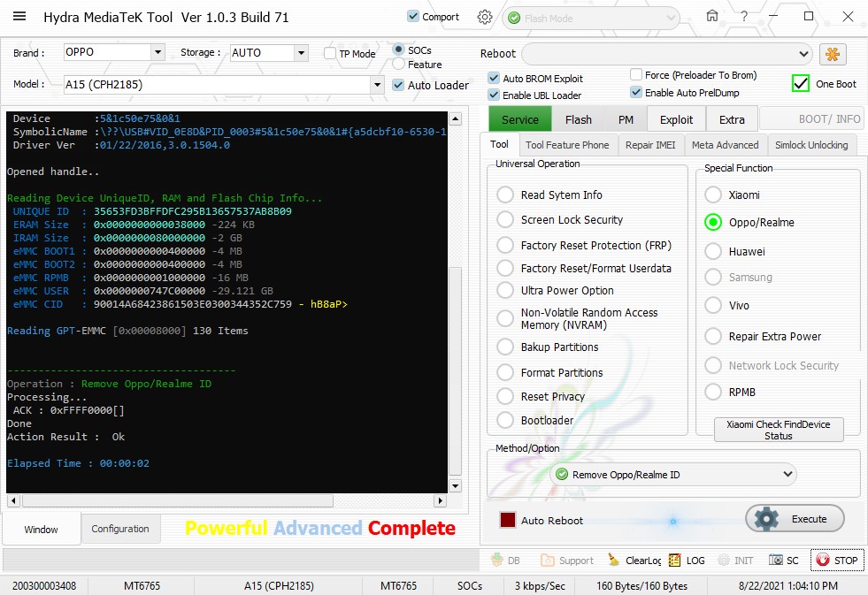Screen dimensions: 868x595
Task: Click Xiaomi Check FindDevice Status button
Action: click(779, 430)
